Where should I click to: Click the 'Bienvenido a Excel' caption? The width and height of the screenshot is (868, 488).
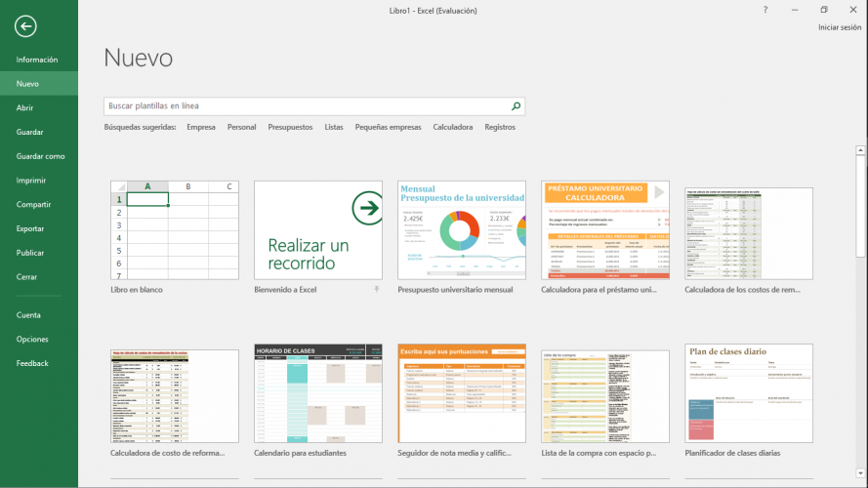[x=285, y=289]
